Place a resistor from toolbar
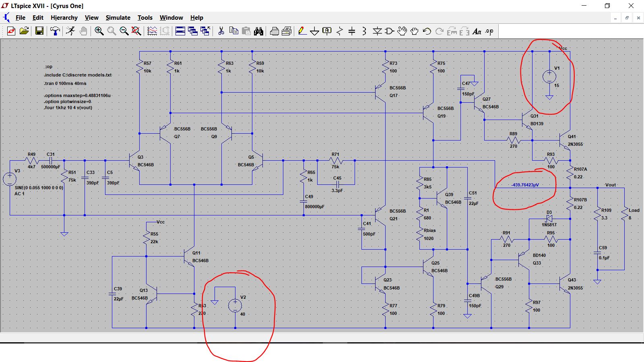Image resolution: width=644 pixels, height=362 pixels. 340,31
